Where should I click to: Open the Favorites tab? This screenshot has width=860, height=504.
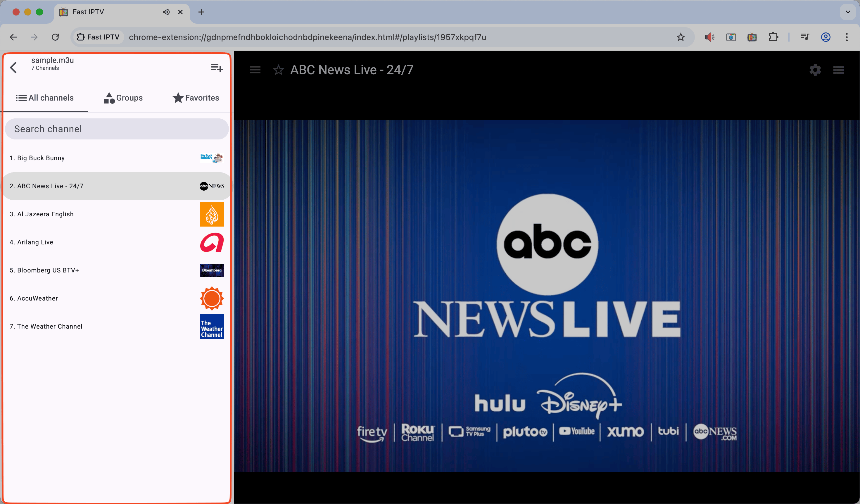pyautogui.click(x=196, y=98)
